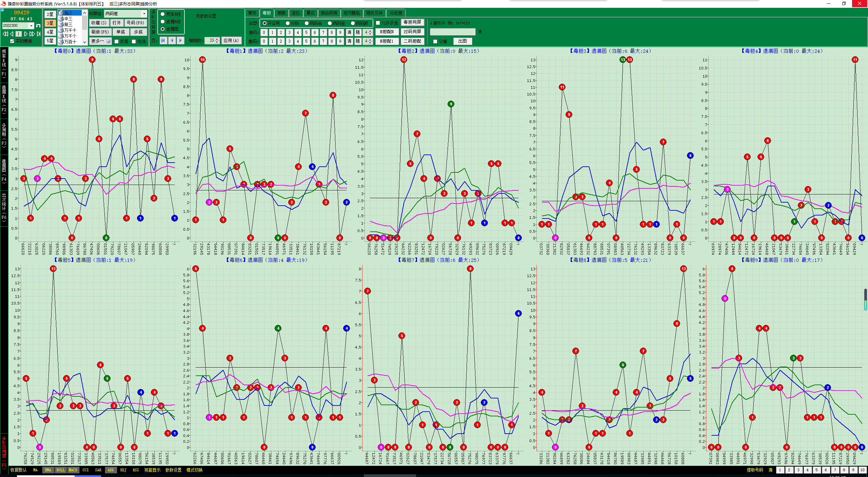The image size is (868, 477).
Task: Select the 后三 list item
Action: coord(70,13)
